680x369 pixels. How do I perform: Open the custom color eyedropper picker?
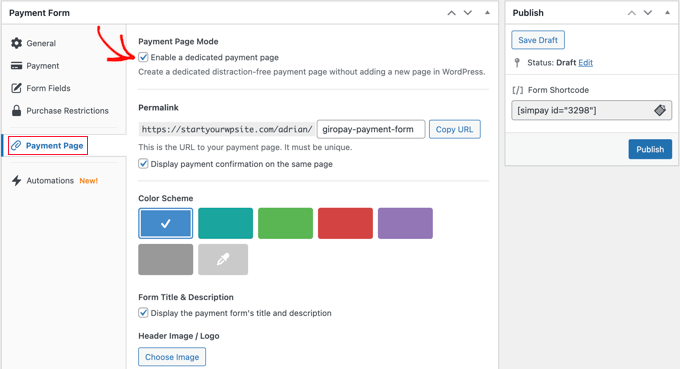click(x=223, y=259)
